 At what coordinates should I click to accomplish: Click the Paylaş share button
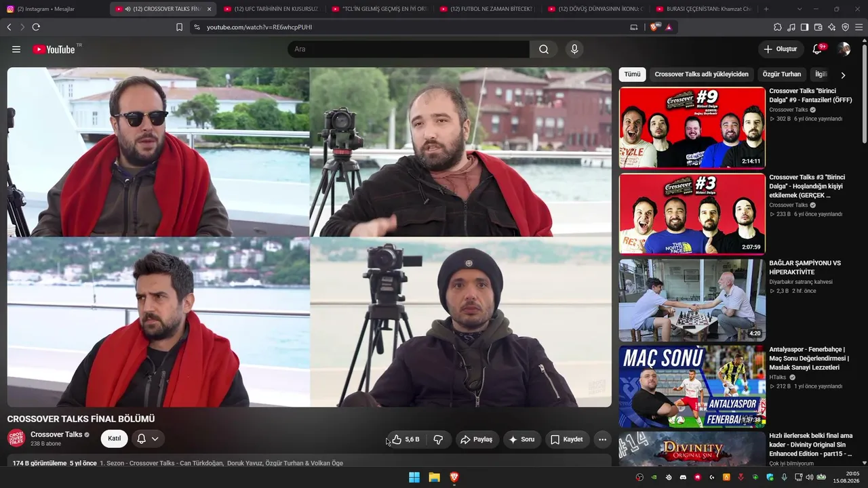click(476, 439)
